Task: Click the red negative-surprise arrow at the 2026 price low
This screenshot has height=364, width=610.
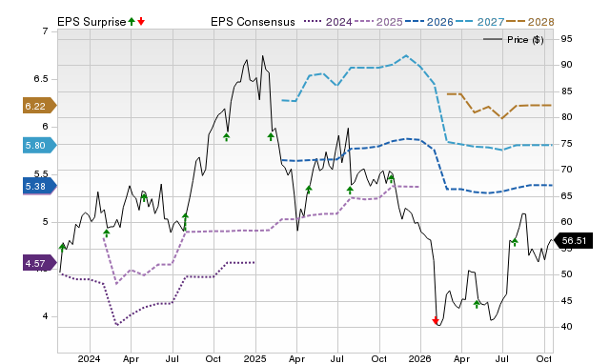Action: coord(436,320)
